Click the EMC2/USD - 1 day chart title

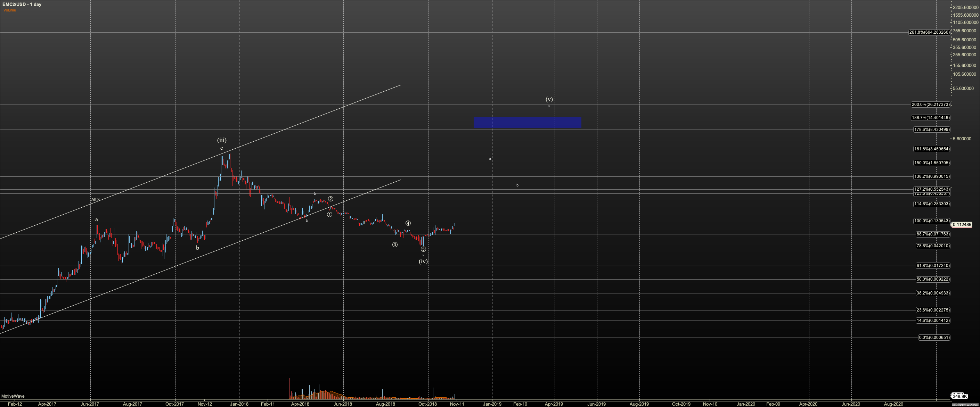coord(22,5)
